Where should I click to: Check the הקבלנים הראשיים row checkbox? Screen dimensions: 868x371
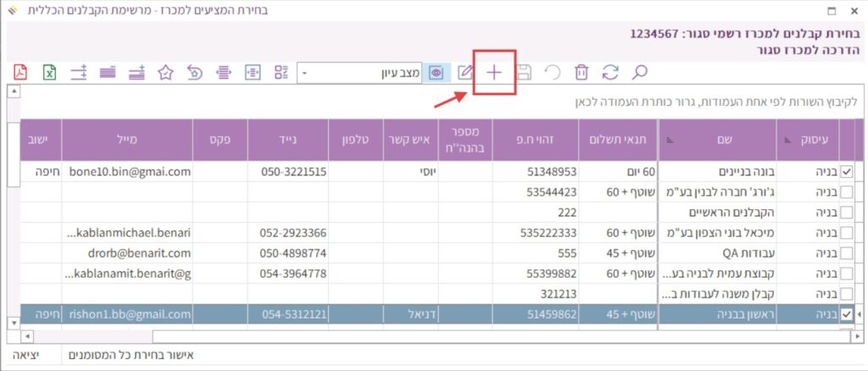845,213
